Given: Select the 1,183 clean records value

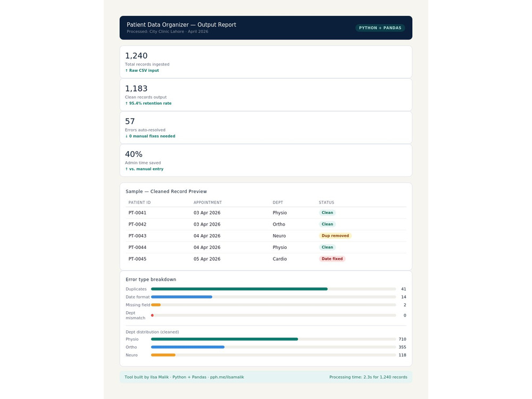Looking at the screenshot, I should tap(136, 88).
